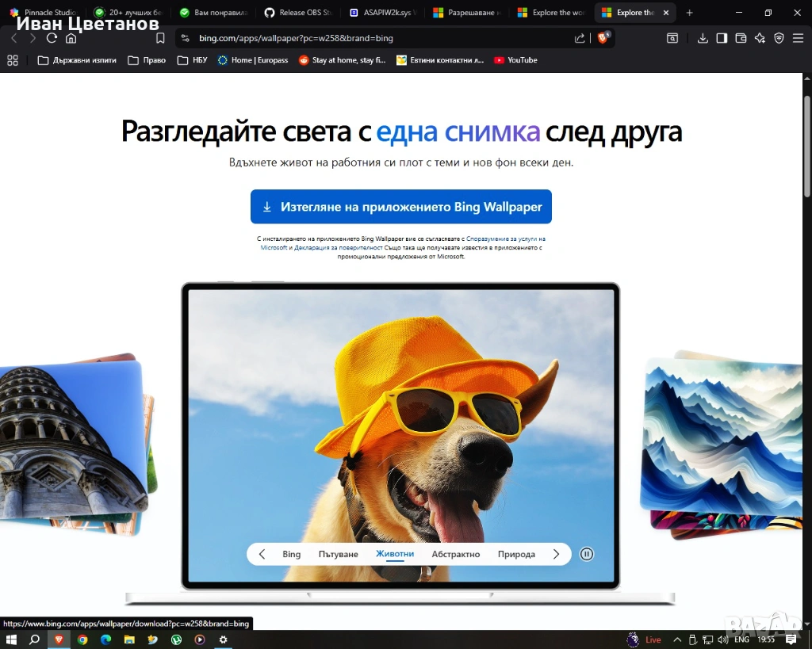Switch to the Pinnacle Studio tab
This screenshot has height=649, width=812.
click(x=44, y=13)
